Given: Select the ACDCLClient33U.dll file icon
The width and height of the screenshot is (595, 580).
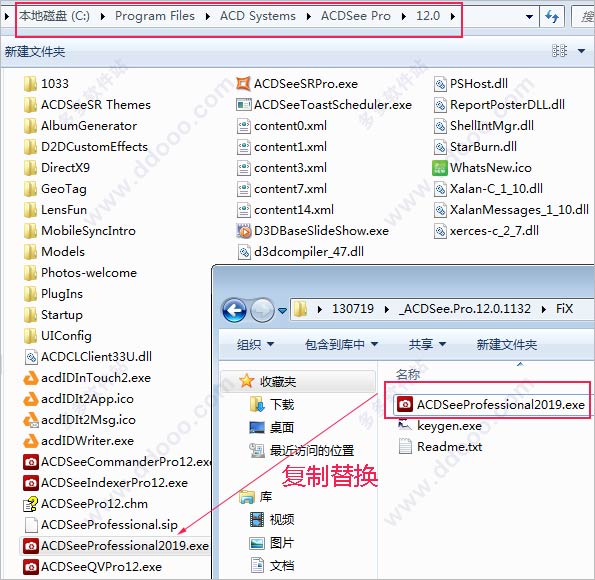Looking at the screenshot, I should pos(31,357).
